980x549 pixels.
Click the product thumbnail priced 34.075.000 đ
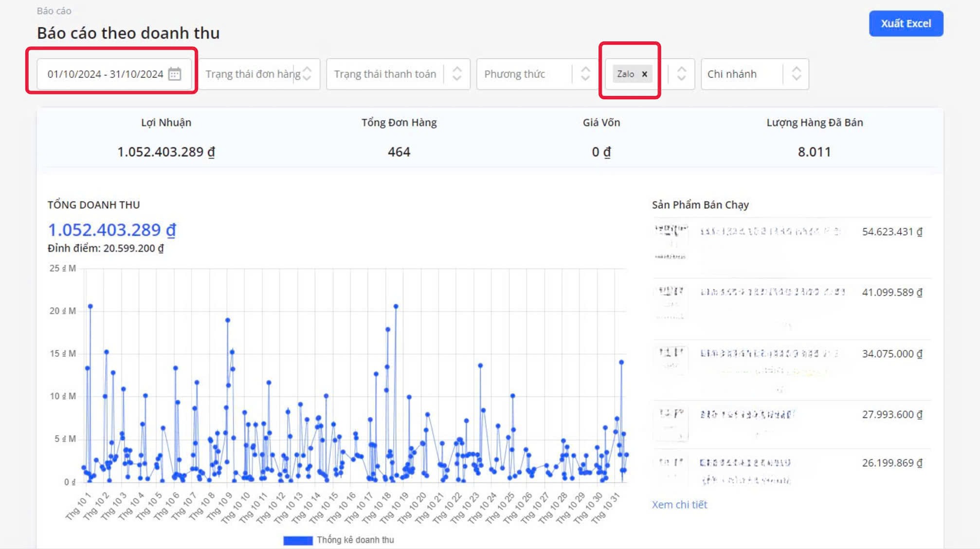coord(671,360)
